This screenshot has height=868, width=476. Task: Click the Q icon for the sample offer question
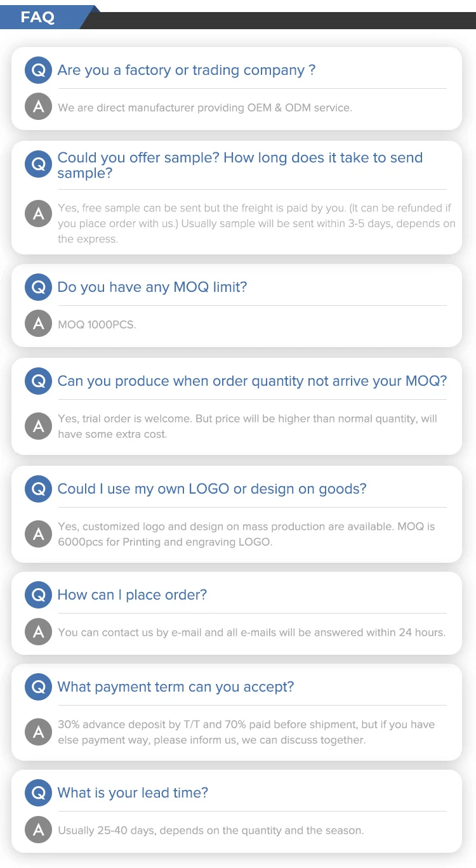38,165
